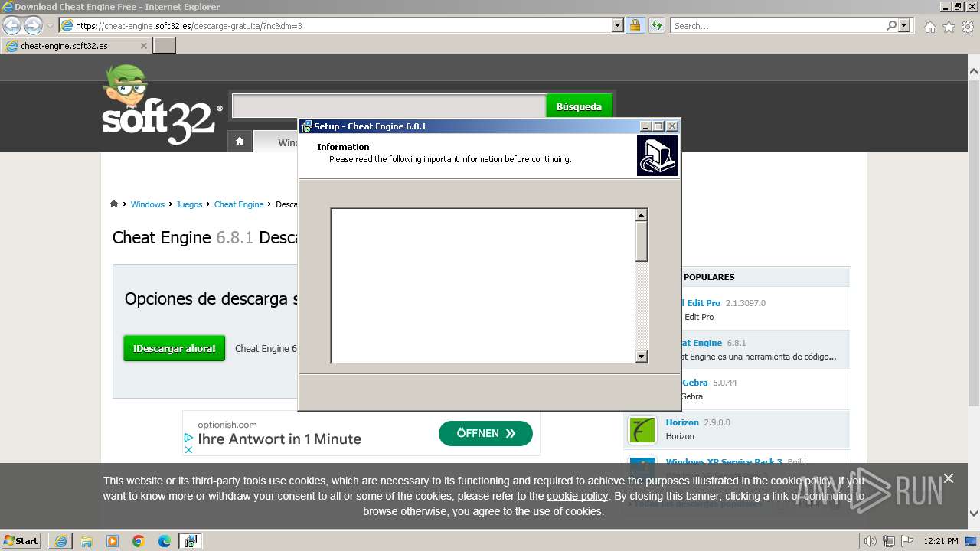Close the optionish.com ad with X icon
The image size is (980, 551).
pyautogui.click(x=188, y=449)
